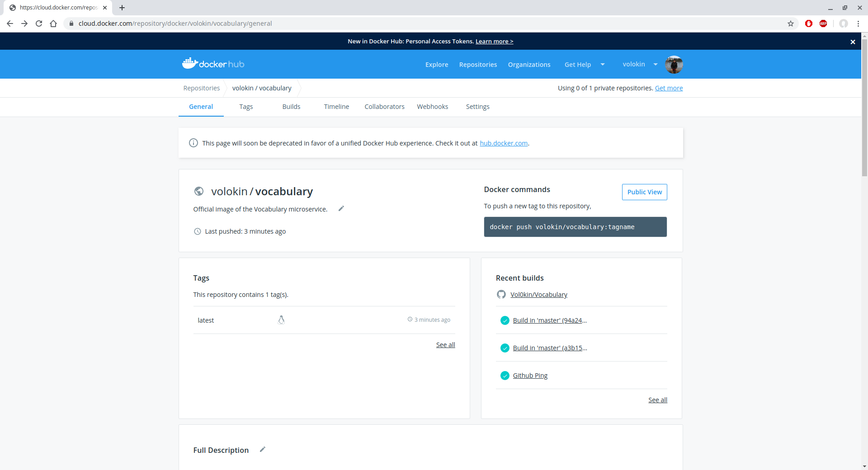Switch to the Timeline tab

pyautogui.click(x=336, y=107)
